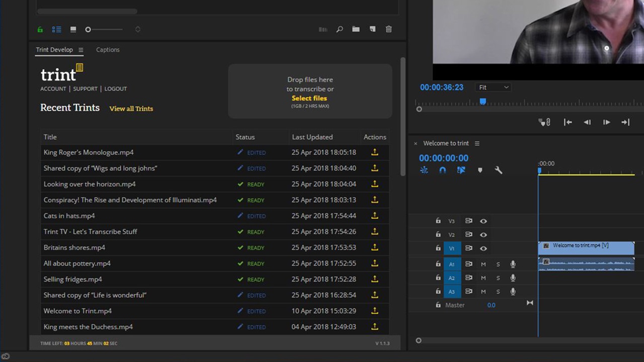The width and height of the screenshot is (644, 362).
Task: Click the program monitor playhead marker
Action: pyautogui.click(x=482, y=102)
